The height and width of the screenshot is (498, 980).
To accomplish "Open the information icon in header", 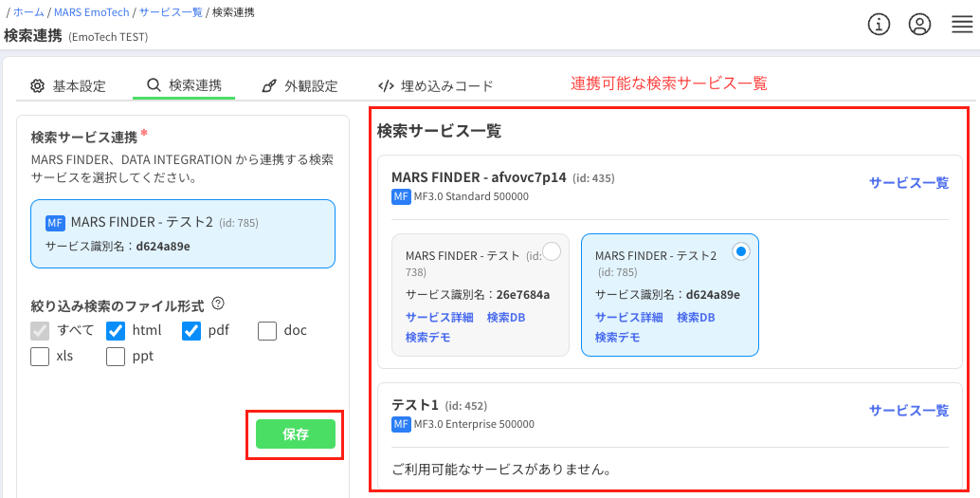I will tap(879, 25).
